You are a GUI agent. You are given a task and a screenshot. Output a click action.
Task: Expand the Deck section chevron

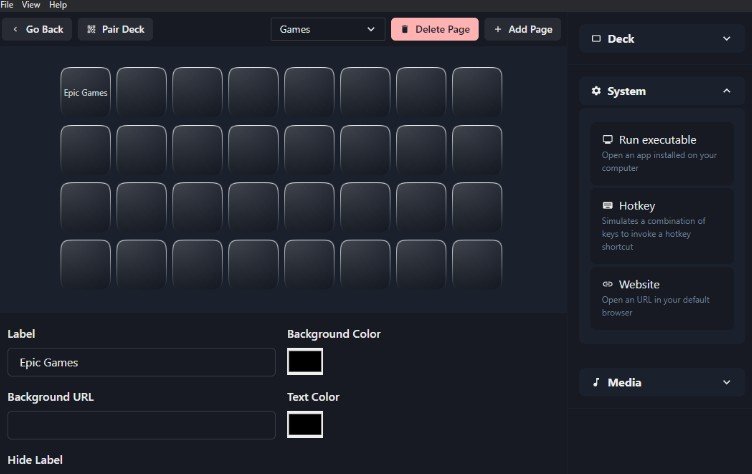727,38
